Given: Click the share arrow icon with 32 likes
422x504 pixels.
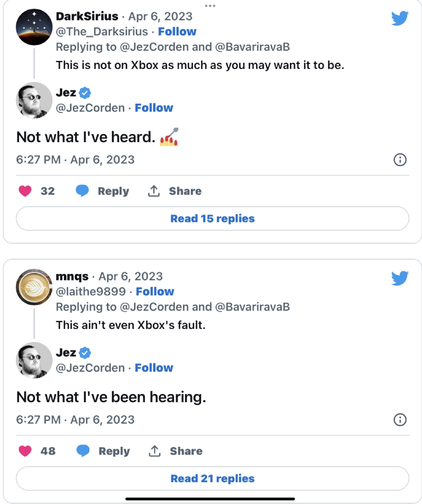Looking at the screenshot, I should [x=154, y=191].
